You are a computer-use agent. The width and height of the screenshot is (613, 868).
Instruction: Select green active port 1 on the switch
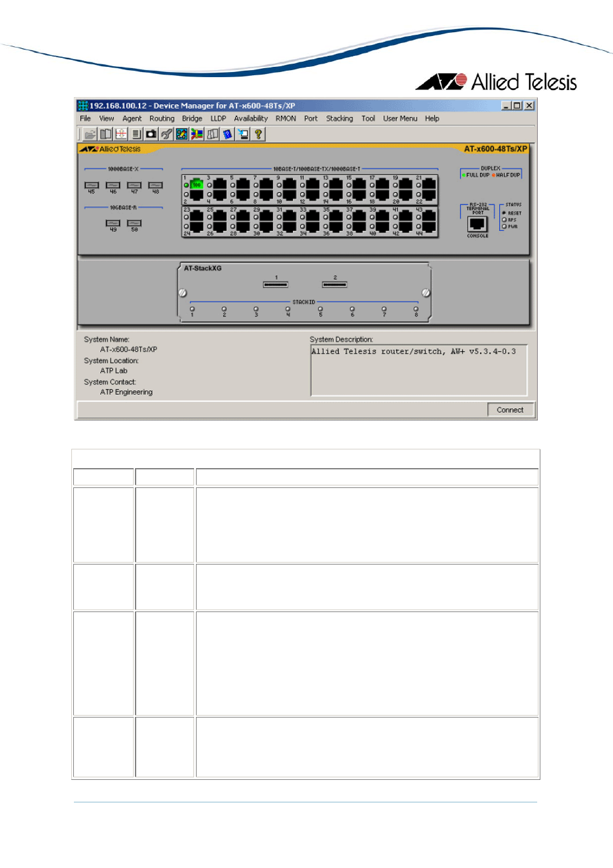coord(197,185)
